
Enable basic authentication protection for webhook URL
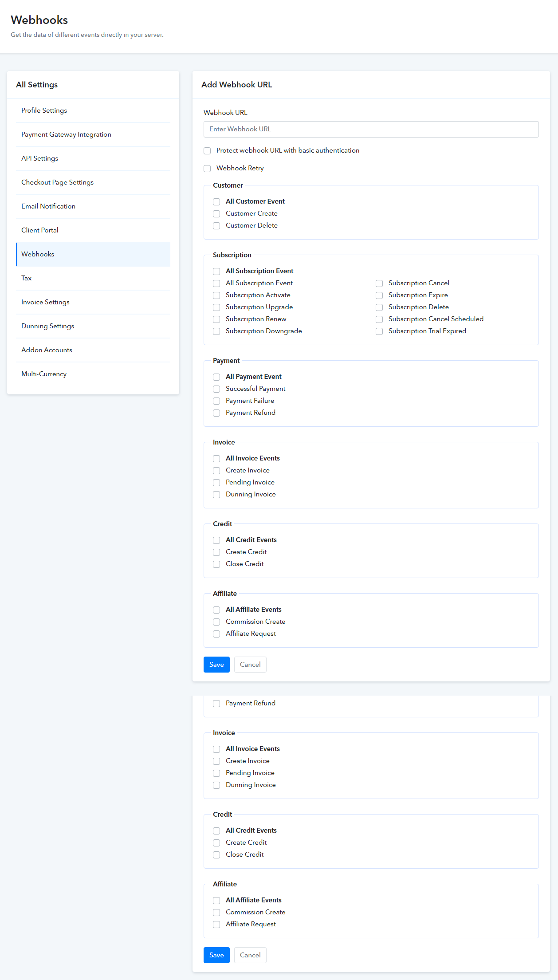click(x=207, y=151)
